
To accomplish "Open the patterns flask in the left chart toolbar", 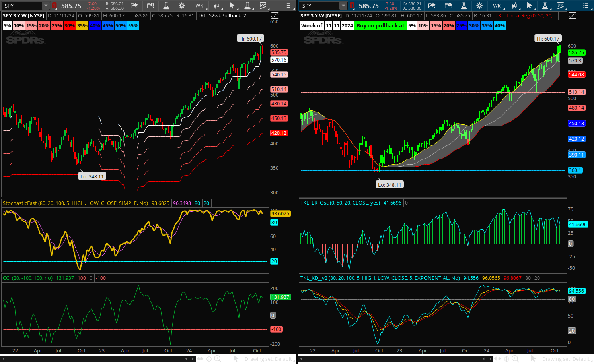I will (x=247, y=6).
